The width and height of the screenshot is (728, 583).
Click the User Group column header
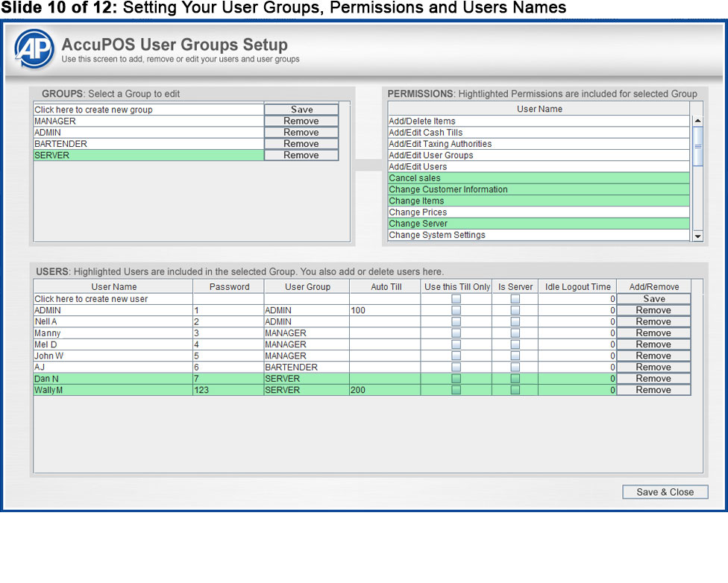coord(307,286)
